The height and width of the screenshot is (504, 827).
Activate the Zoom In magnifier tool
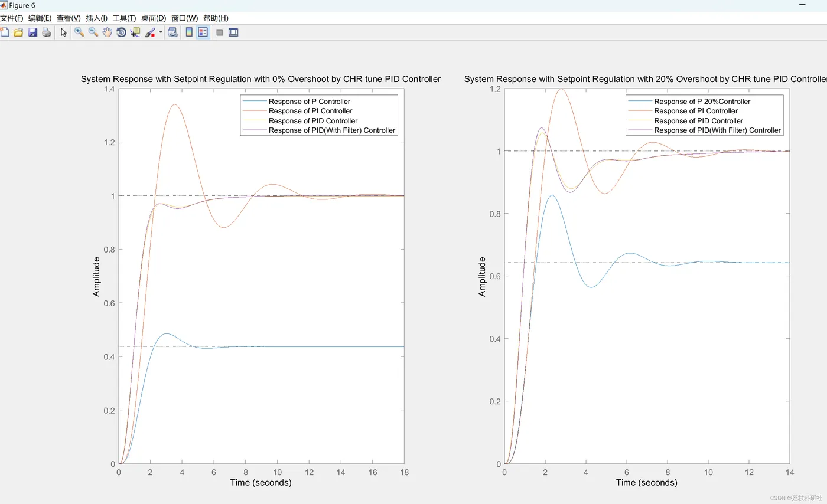click(79, 32)
